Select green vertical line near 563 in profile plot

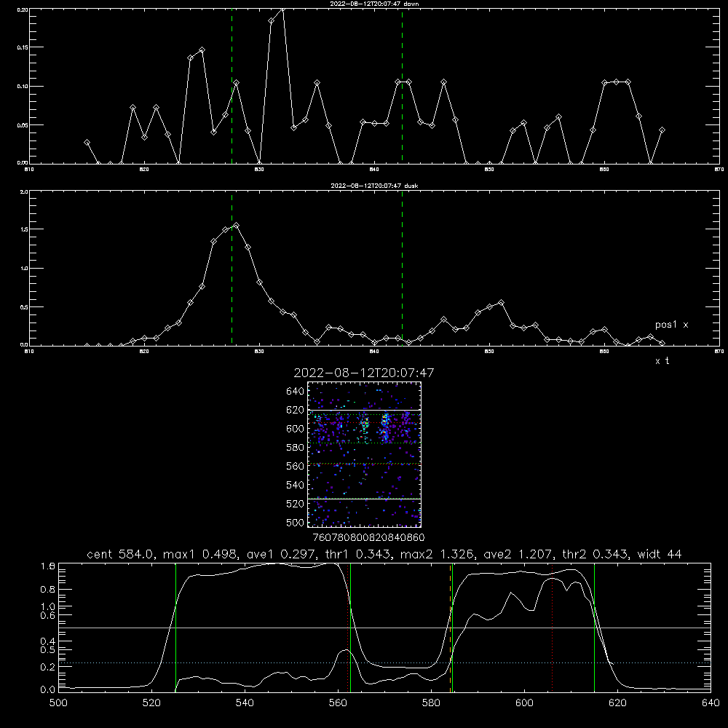351,628
